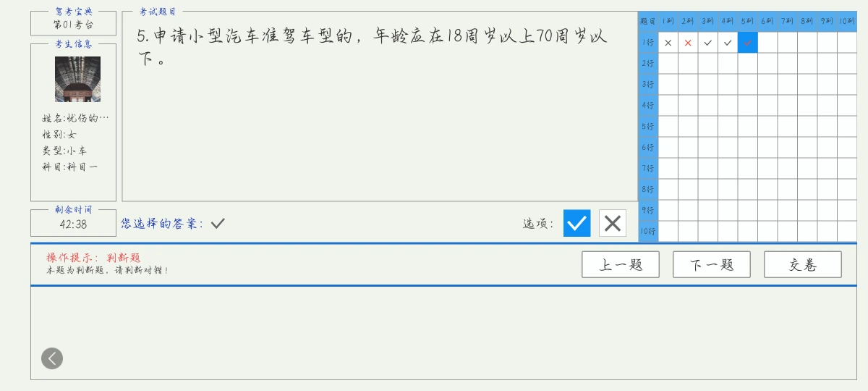Go to previous question with 上一题
Image resolution: width=868 pixels, height=391 pixels.
(x=621, y=264)
